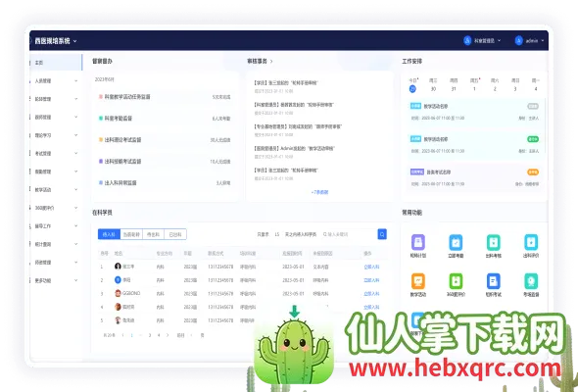The image size is (578, 392).
Task: Focus the keyword search input field
Action: click(349, 234)
